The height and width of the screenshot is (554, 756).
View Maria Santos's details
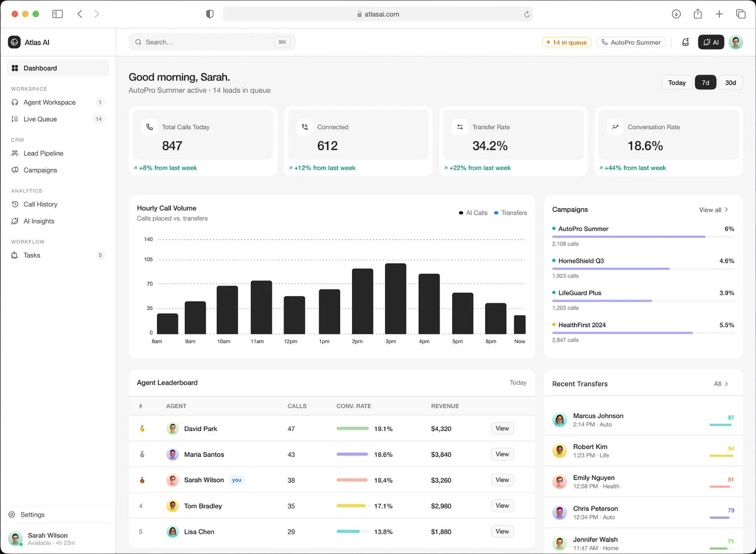[502, 454]
